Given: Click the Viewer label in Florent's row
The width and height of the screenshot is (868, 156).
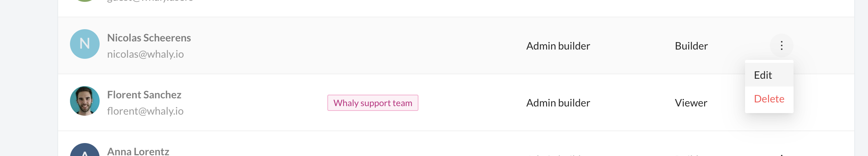Looking at the screenshot, I should pos(691,103).
